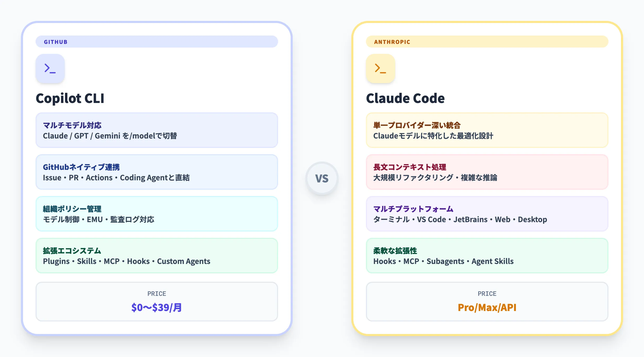The height and width of the screenshot is (357, 644).
Task: Click the PRICE label on the Copilot card
Action: pyautogui.click(x=156, y=293)
